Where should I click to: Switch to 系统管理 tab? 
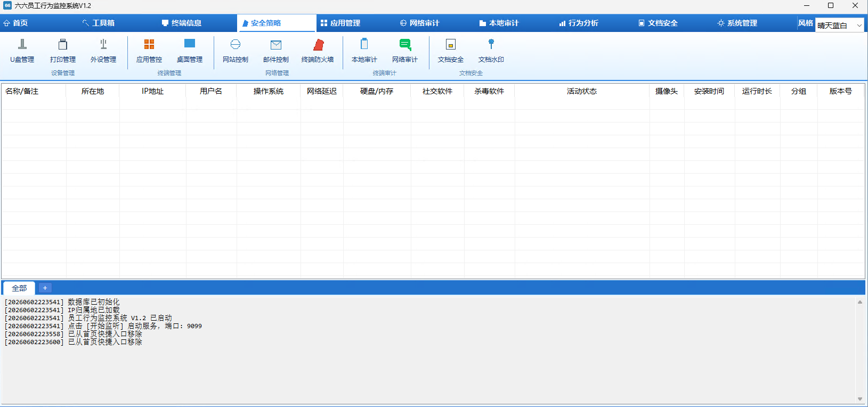tap(737, 23)
